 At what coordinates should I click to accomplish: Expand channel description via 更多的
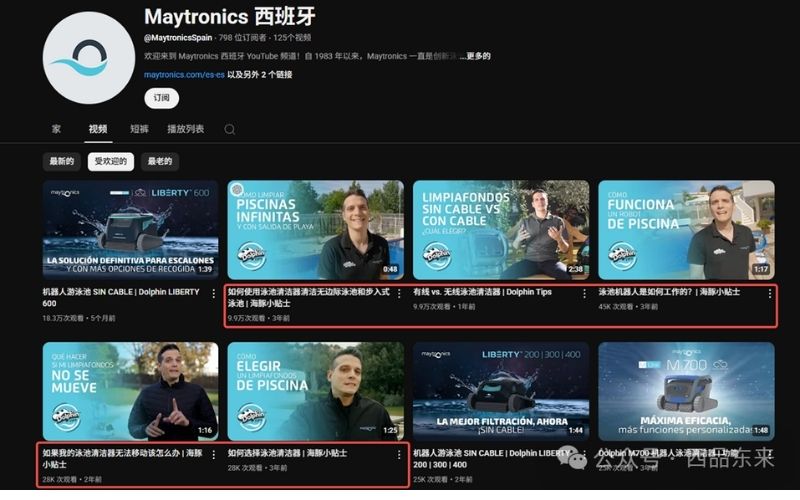click(x=478, y=56)
